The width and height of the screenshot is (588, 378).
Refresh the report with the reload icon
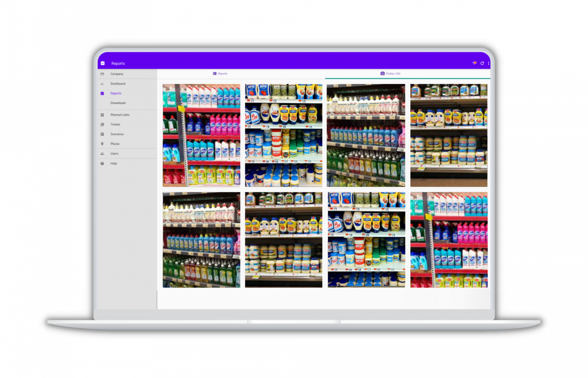(x=482, y=63)
